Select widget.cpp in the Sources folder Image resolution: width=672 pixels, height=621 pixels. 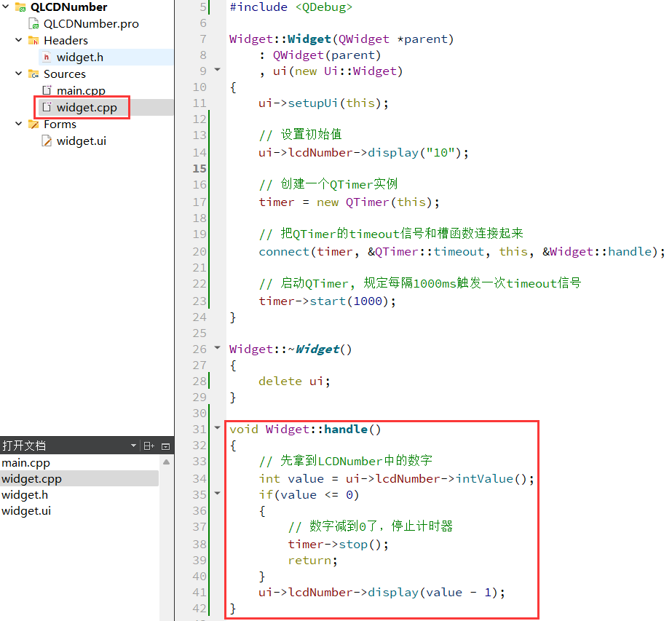(x=87, y=107)
